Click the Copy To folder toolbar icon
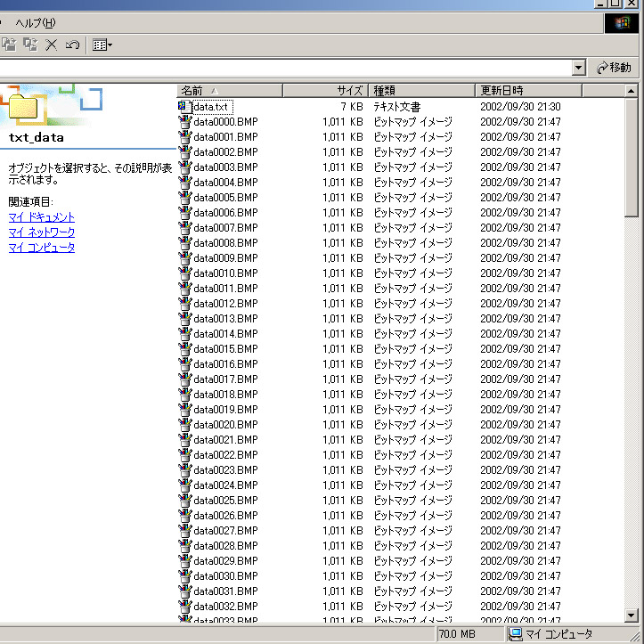 click(x=30, y=45)
